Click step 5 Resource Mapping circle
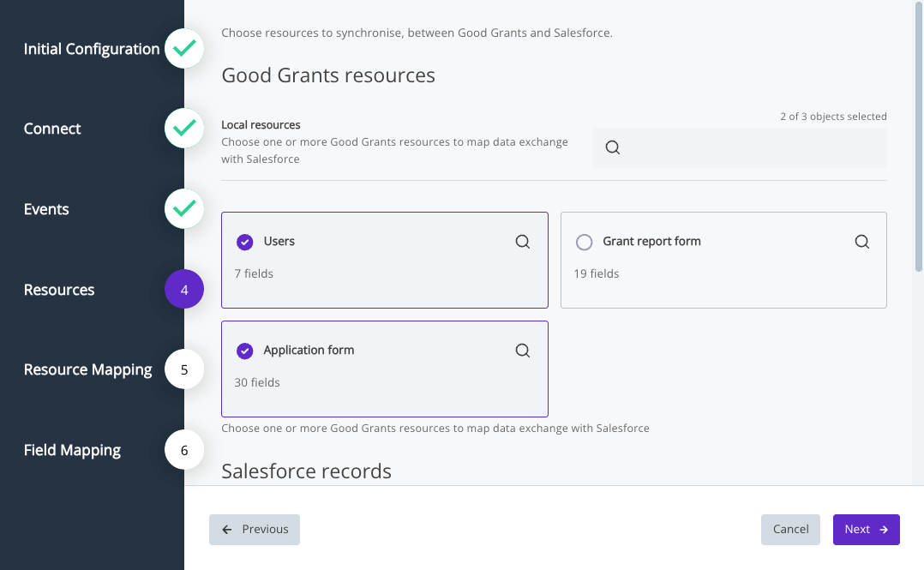The image size is (924, 570). point(183,370)
